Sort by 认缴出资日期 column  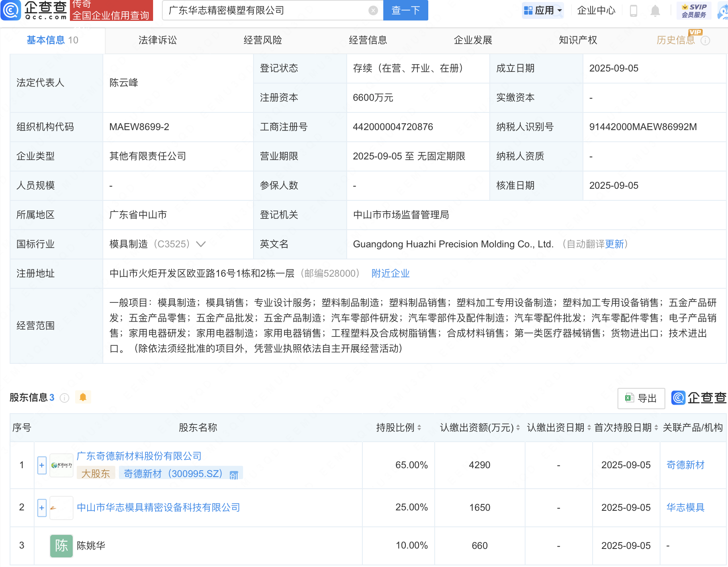pos(589,428)
